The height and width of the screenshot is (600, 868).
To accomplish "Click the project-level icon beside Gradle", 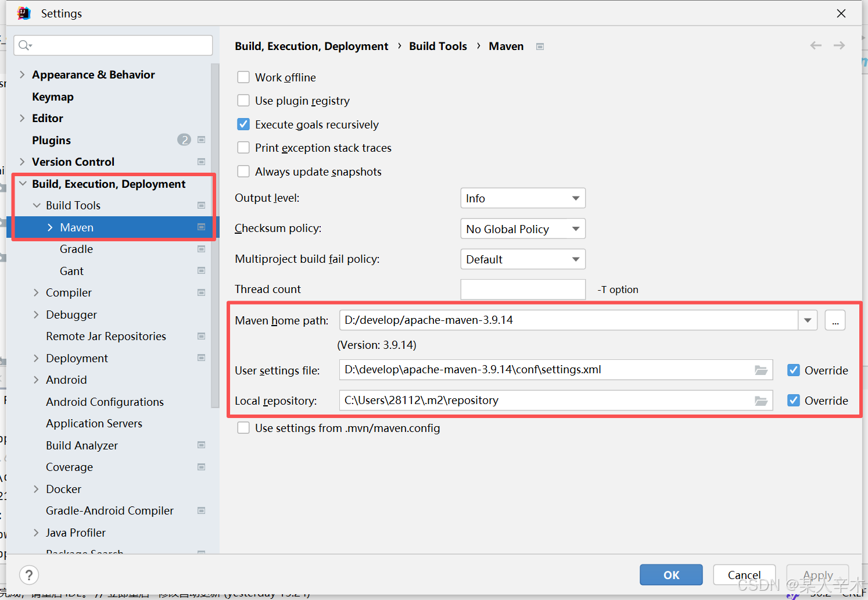I will pyautogui.click(x=202, y=249).
